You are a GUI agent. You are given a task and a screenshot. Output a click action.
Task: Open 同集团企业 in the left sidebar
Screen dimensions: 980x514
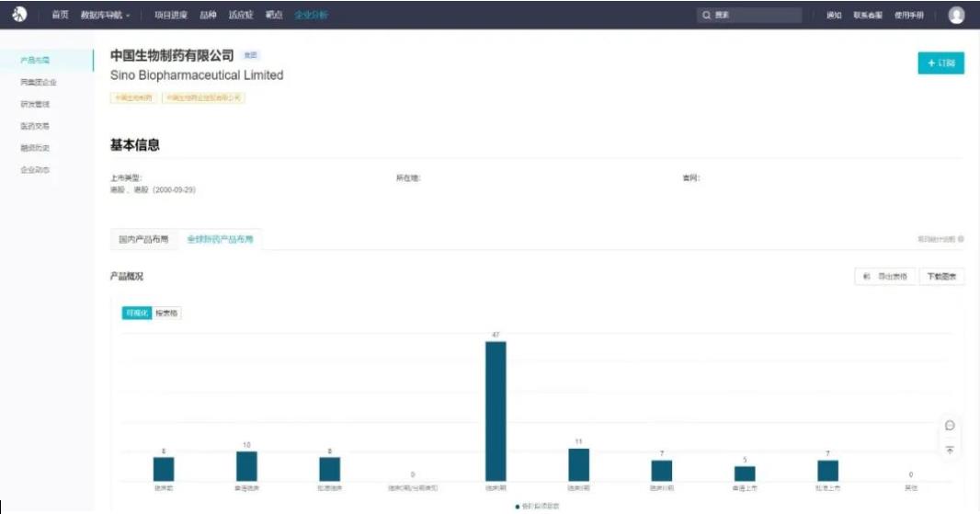pyautogui.click(x=39, y=82)
